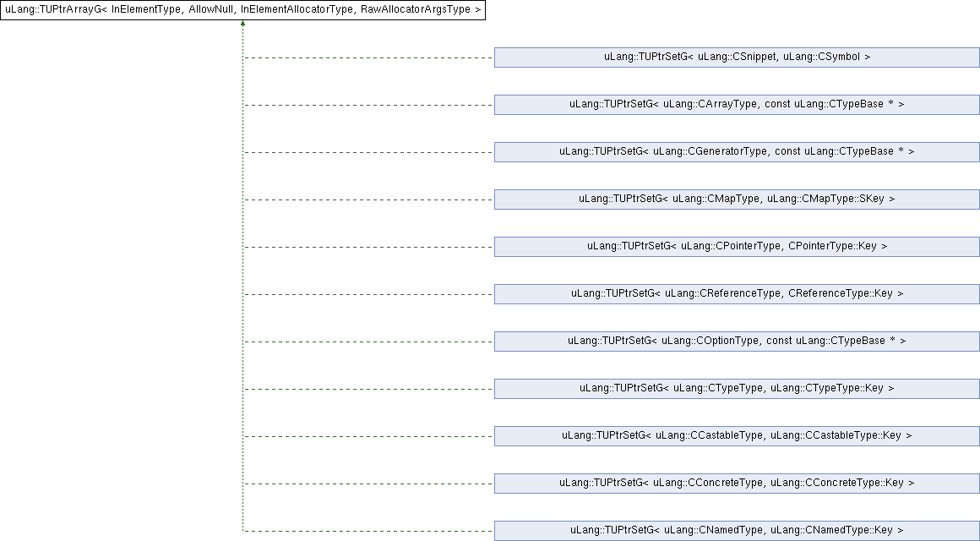This screenshot has height=541, width=980.
Task: Open the uLang::TUPtrArrayG base class node
Action: (243, 10)
